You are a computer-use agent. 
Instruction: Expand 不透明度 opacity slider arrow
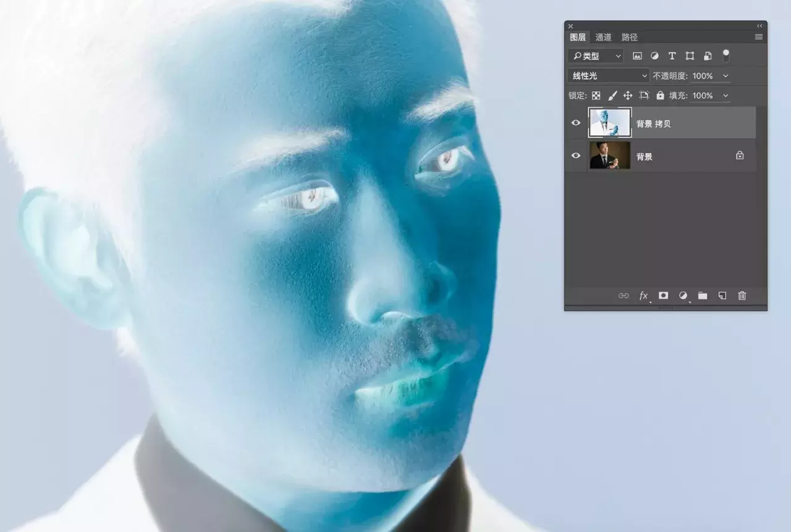tap(725, 76)
